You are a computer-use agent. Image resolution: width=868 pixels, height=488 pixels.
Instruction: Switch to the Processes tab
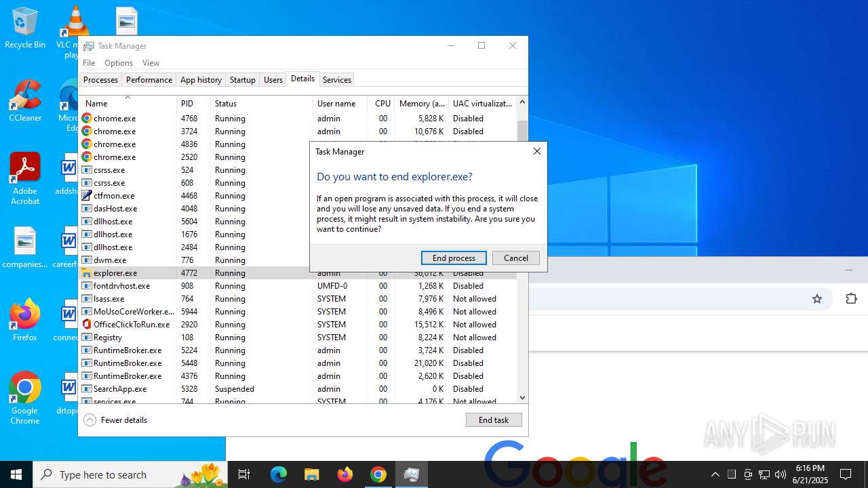pos(100,80)
